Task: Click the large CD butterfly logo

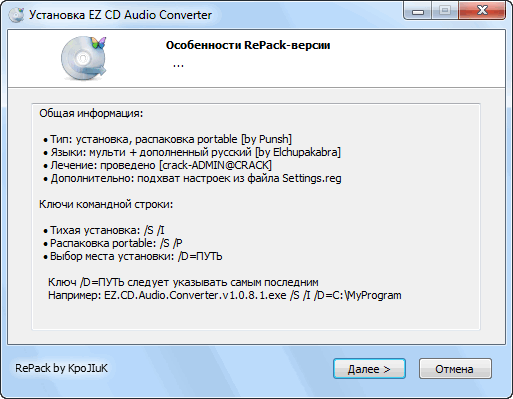Action: point(84,58)
